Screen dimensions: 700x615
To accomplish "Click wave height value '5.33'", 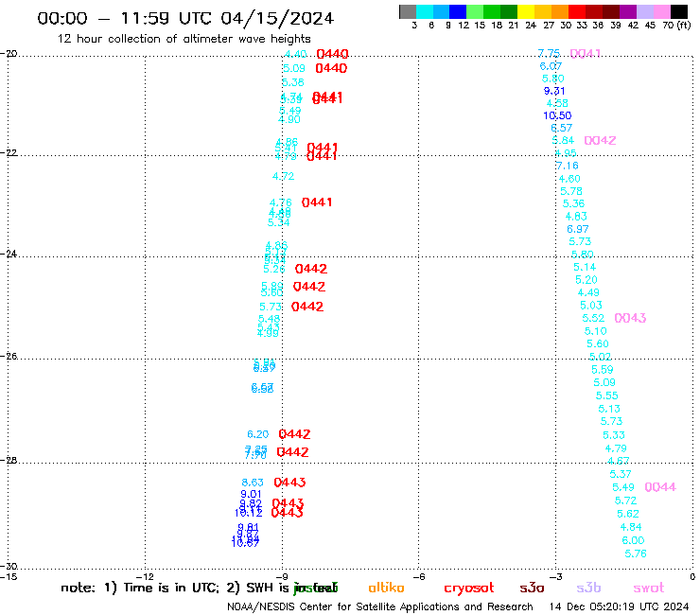I will click(614, 435).
